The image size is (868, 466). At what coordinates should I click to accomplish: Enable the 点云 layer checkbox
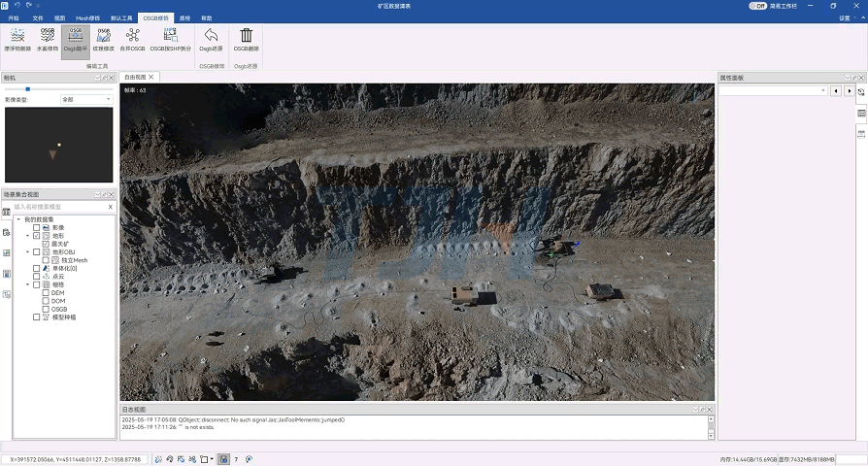tap(37, 276)
